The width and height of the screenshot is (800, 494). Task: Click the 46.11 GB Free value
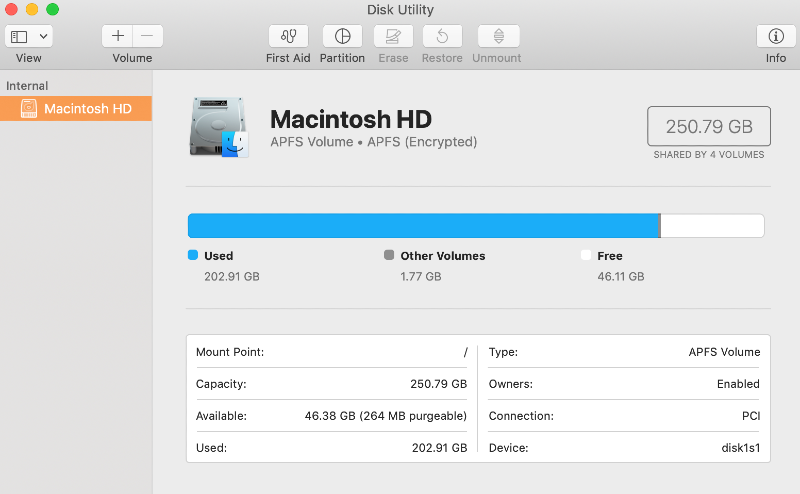click(621, 277)
